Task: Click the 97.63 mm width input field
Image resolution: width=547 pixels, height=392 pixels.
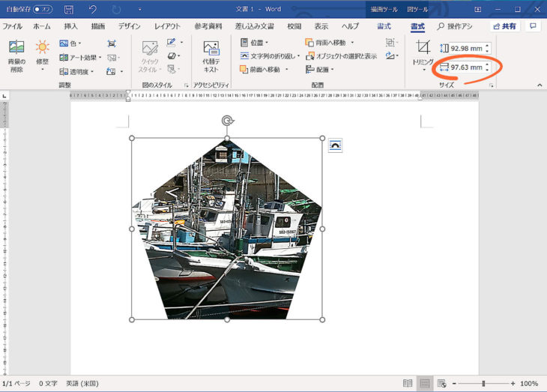Action: click(465, 67)
